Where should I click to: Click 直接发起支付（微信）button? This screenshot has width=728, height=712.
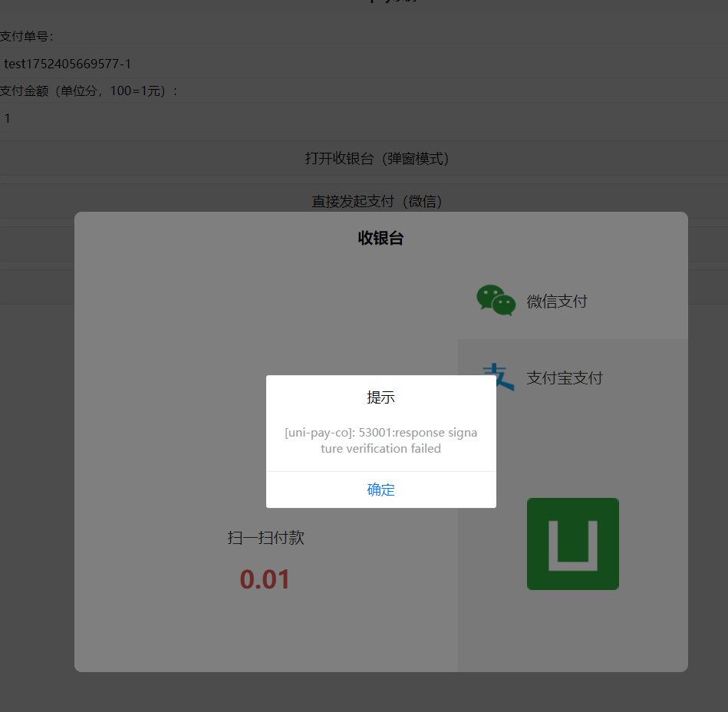tap(364, 201)
